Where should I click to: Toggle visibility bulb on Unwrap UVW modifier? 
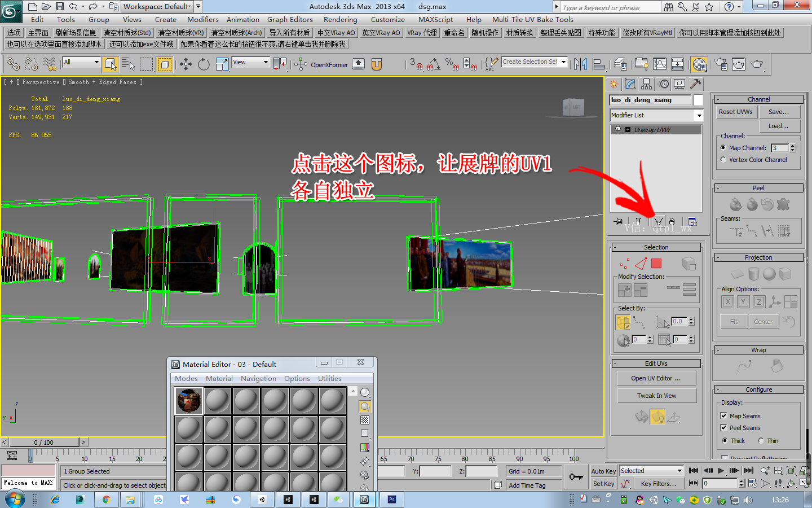point(618,129)
